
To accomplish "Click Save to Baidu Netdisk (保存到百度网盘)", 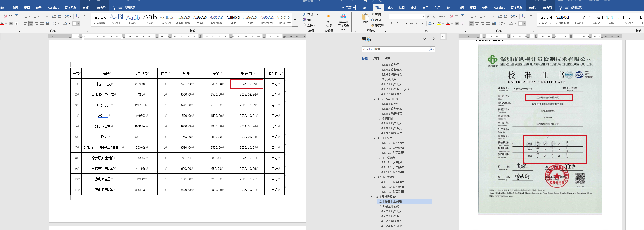I will (343, 20).
